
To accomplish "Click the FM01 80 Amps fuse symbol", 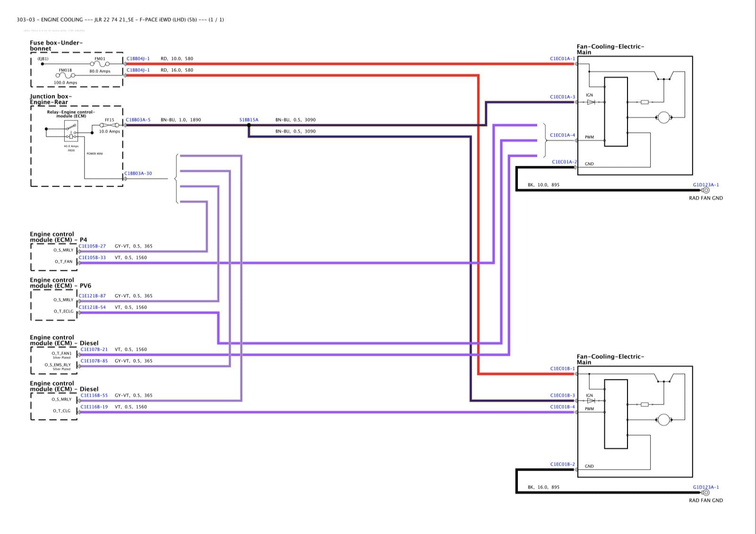I will (100, 64).
